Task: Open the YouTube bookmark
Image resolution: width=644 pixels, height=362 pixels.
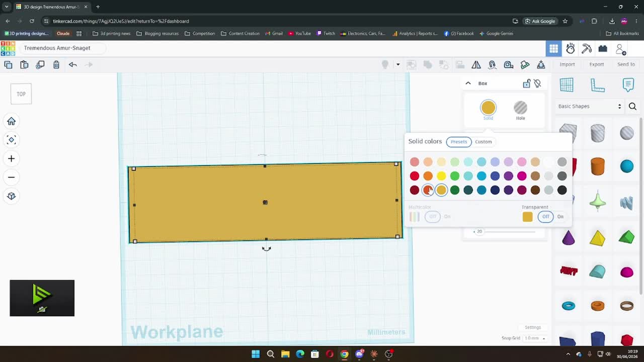Action: tap(299, 34)
